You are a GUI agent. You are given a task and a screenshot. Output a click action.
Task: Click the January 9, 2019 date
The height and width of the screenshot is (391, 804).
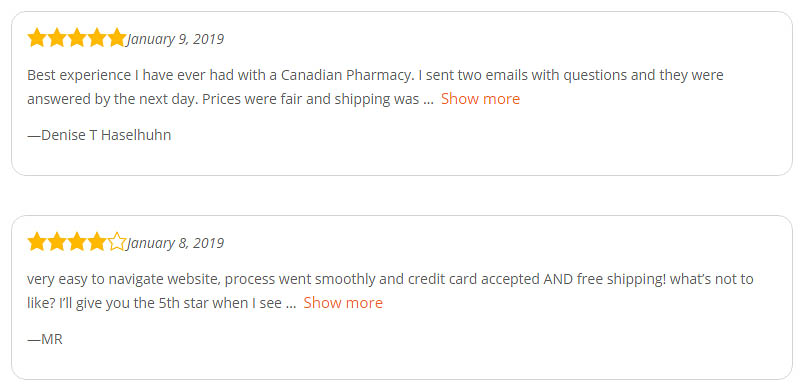click(175, 39)
